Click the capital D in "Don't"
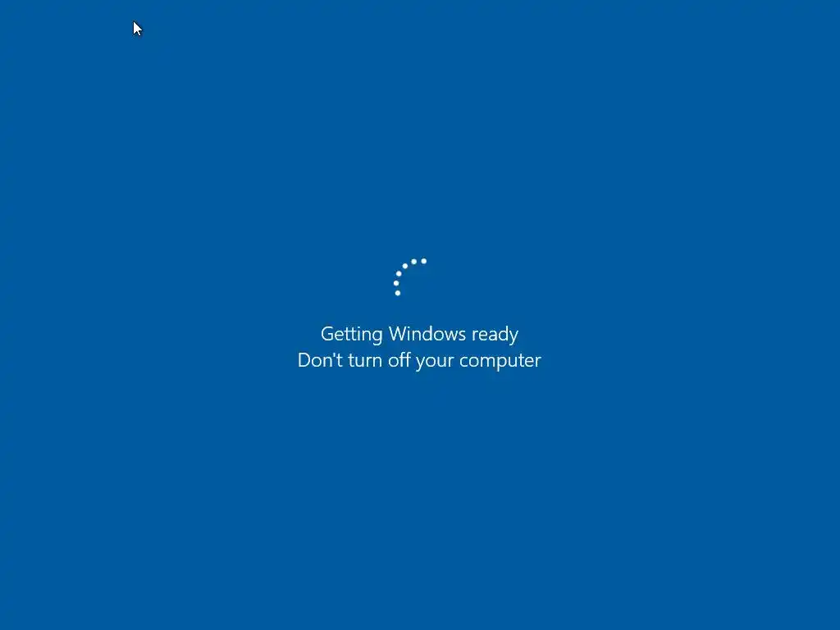840x630 pixels. click(x=305, y=360)
